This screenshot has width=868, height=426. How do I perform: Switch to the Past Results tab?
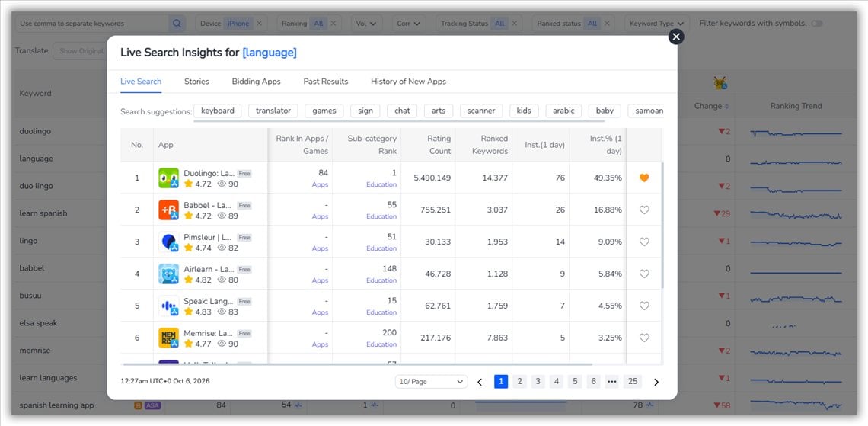tap(326, 82)
